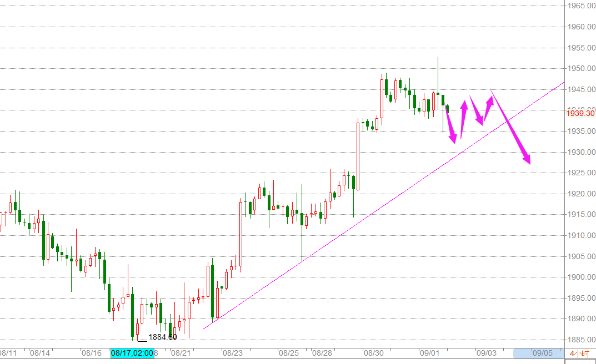This screenshot has width=596, height=364.
Task: Click the 1885.00 price axis label
Action: (x=581, y=340)
